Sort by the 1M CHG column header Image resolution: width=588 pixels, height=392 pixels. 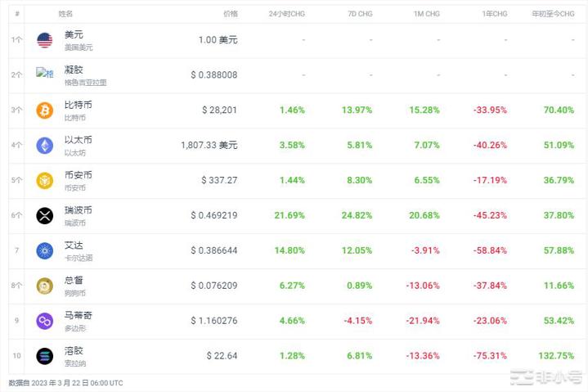427,14
